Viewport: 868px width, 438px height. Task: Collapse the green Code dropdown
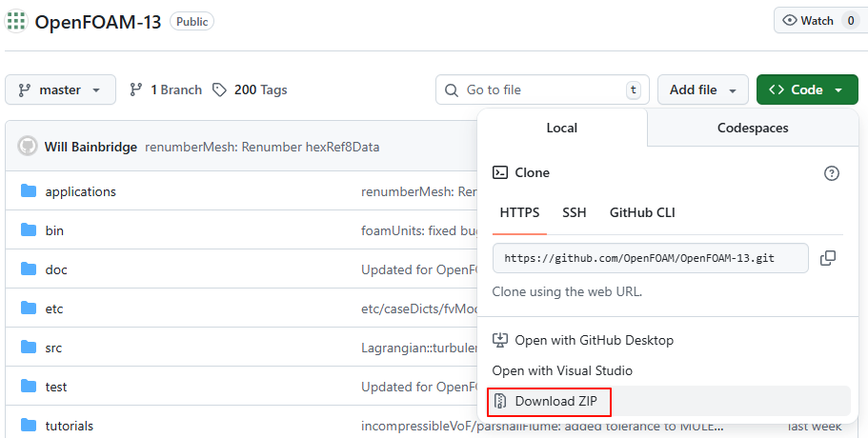pos(806,90)
